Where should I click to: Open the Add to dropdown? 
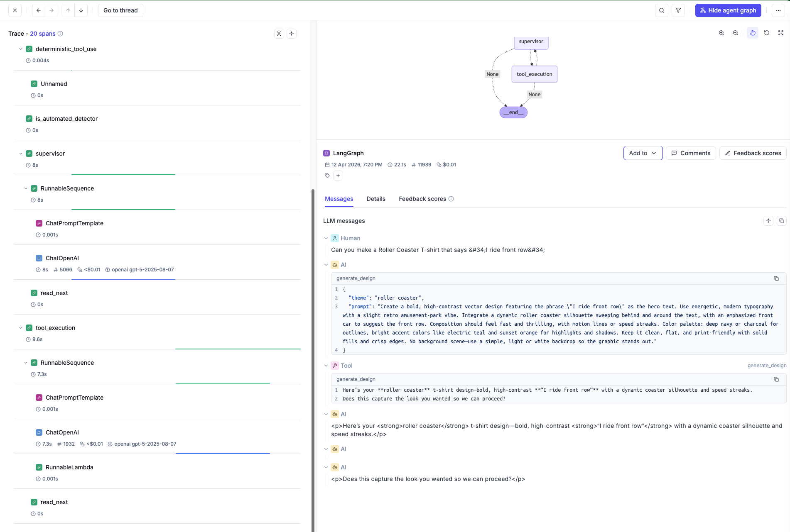(x=643, y=153)
